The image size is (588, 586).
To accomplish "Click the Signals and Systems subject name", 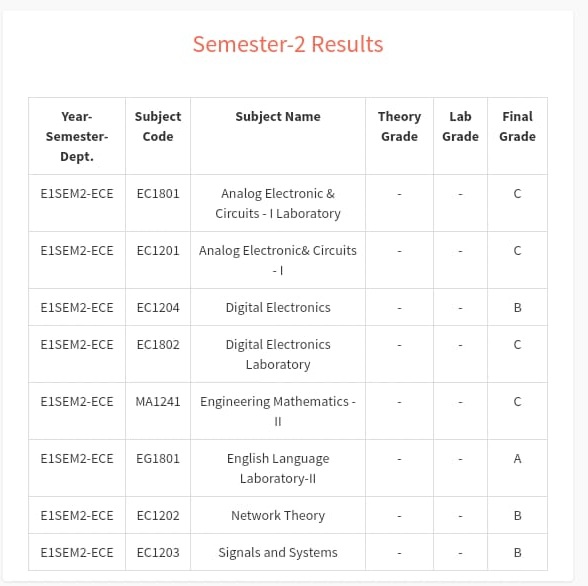I will coord(278,553).
